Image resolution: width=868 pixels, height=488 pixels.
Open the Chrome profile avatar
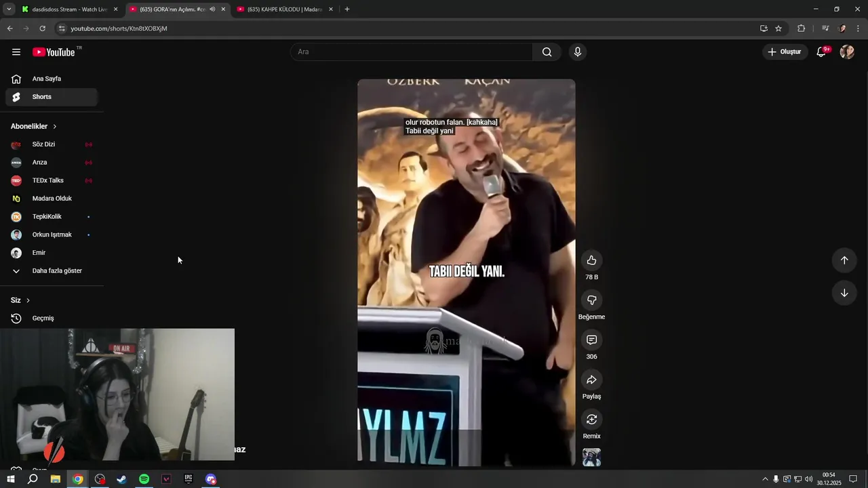click(x=842, y=28)
